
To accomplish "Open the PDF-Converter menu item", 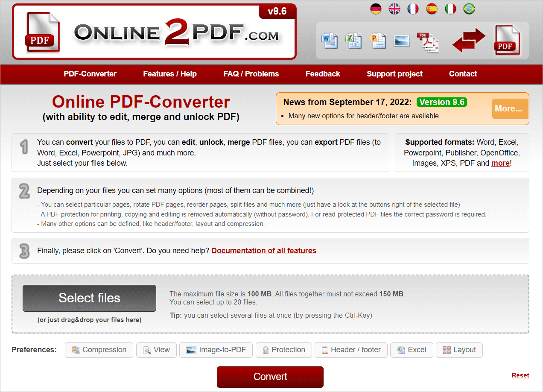I will pyautogui.click(x=90, y=74).
